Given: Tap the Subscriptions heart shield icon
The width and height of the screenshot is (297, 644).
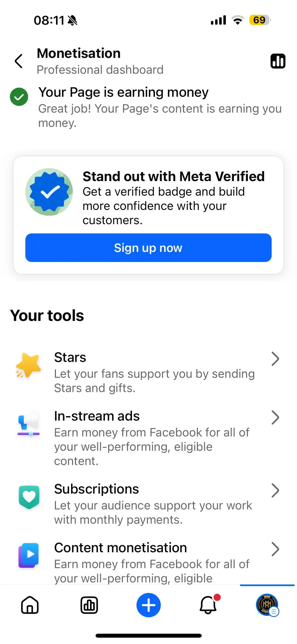Looking at the screenshot, I should coord(29,497).
